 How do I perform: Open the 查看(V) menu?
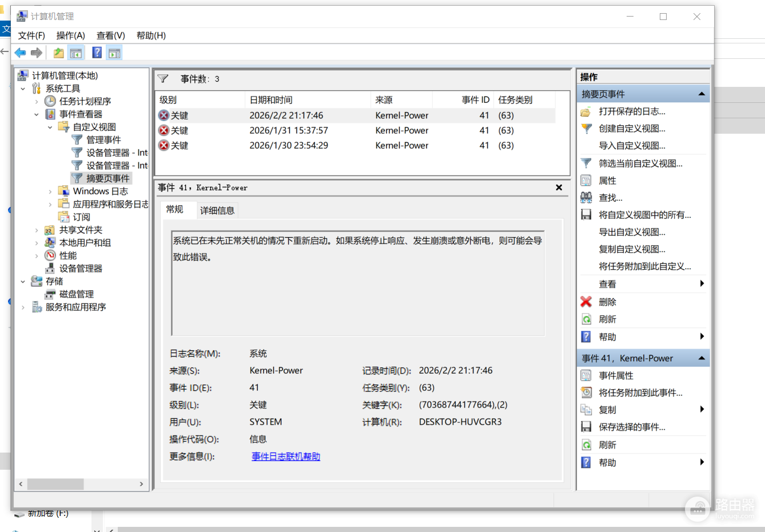(110, 35)
